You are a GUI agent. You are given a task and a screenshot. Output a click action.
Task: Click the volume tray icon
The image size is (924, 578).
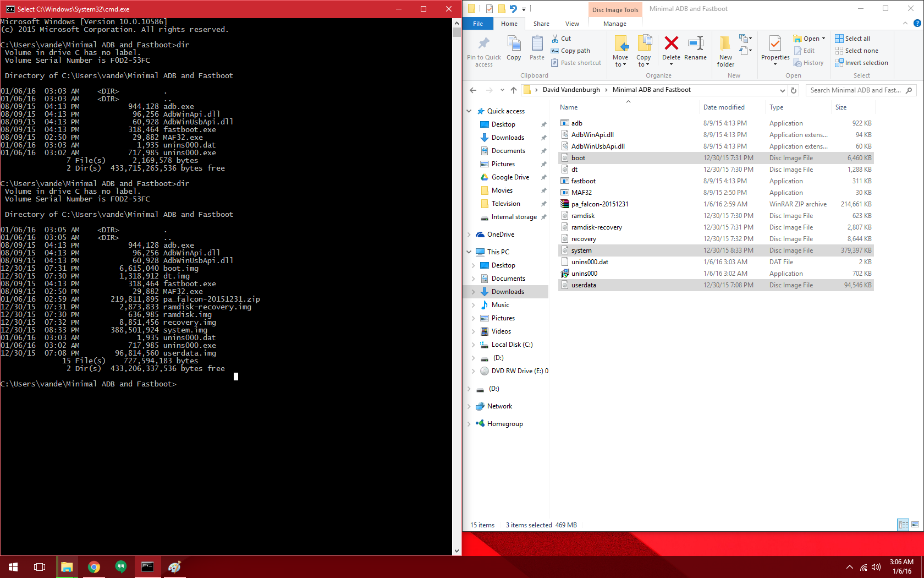876,567
